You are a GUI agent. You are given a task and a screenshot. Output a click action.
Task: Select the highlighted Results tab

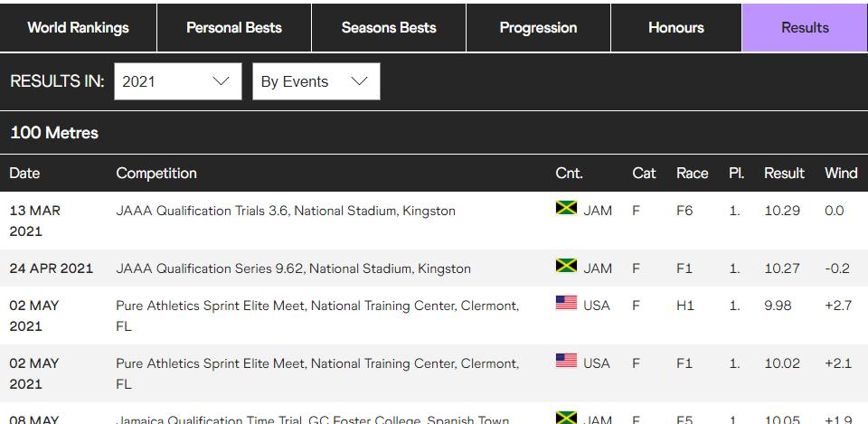(x=805, y=28)
